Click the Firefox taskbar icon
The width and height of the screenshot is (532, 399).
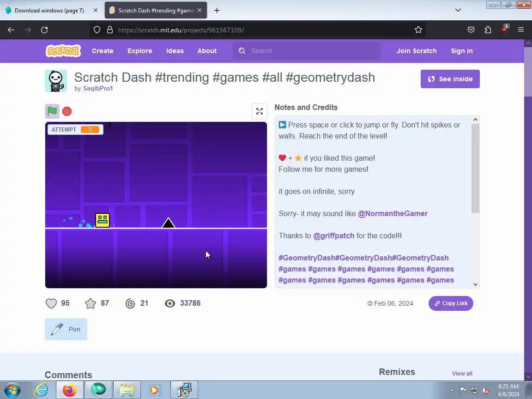(x=69, y=390)
